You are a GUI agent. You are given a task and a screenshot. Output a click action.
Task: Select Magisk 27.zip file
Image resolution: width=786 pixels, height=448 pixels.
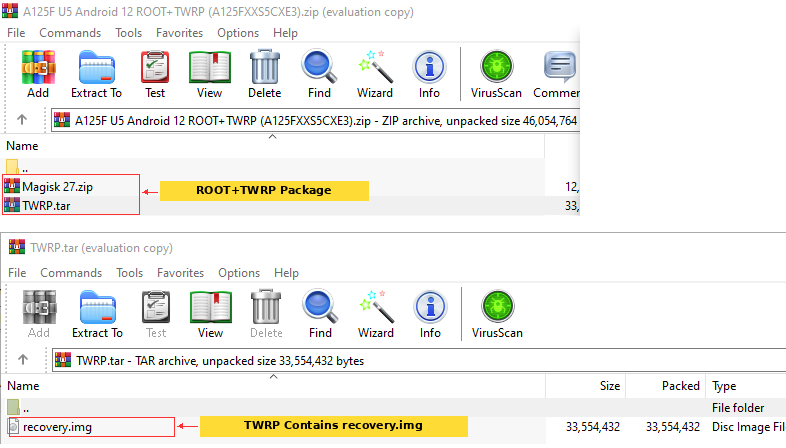(57, 187)
